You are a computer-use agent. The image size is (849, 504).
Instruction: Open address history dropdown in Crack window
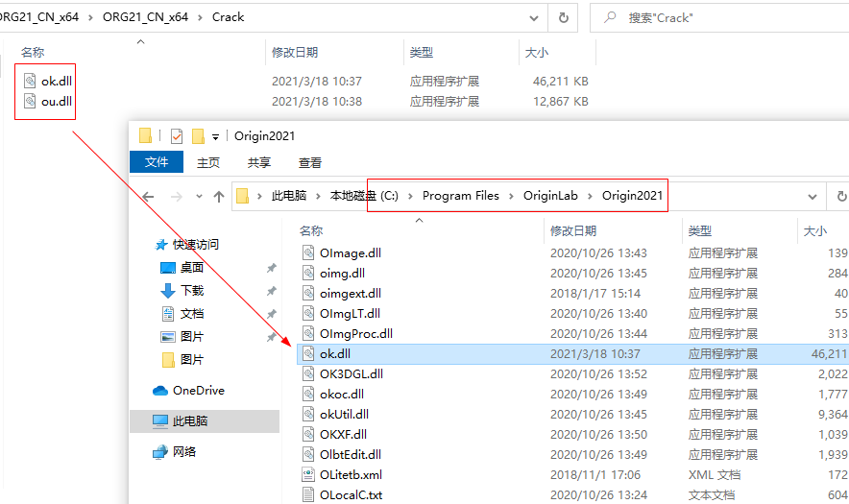(x=534, y=18)
